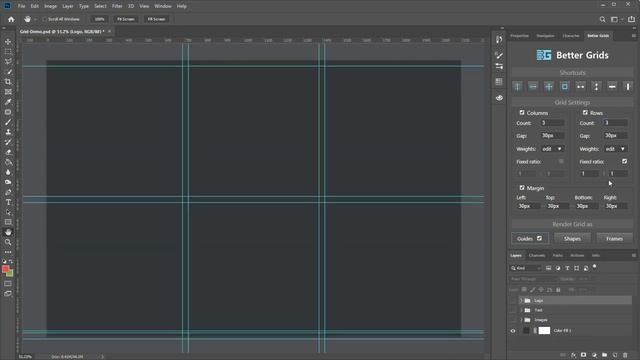Open the Filter menu
Image resolution: width=640 pixels, height=360 pixels.
(x=117, y=6)
